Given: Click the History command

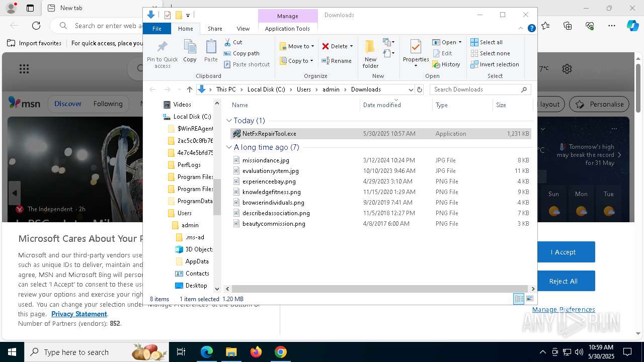Looking at the screenshot, I should point(446,64).
